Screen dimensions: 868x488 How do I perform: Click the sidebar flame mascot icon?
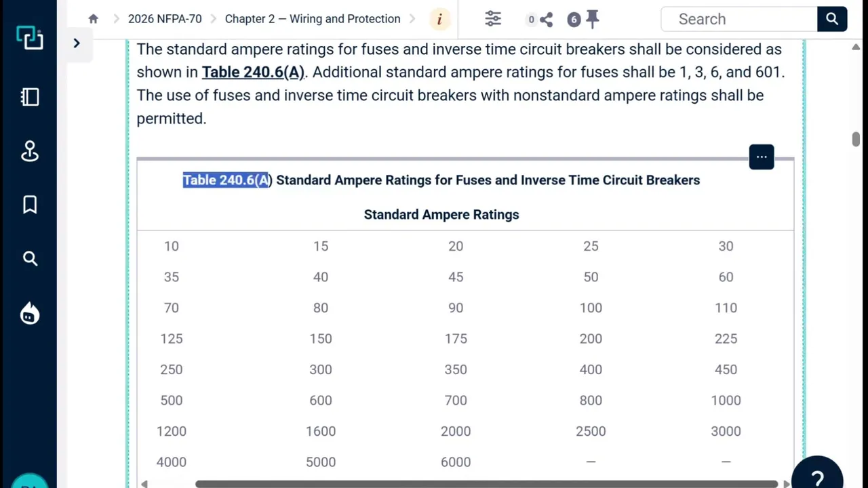coord(30,314)
